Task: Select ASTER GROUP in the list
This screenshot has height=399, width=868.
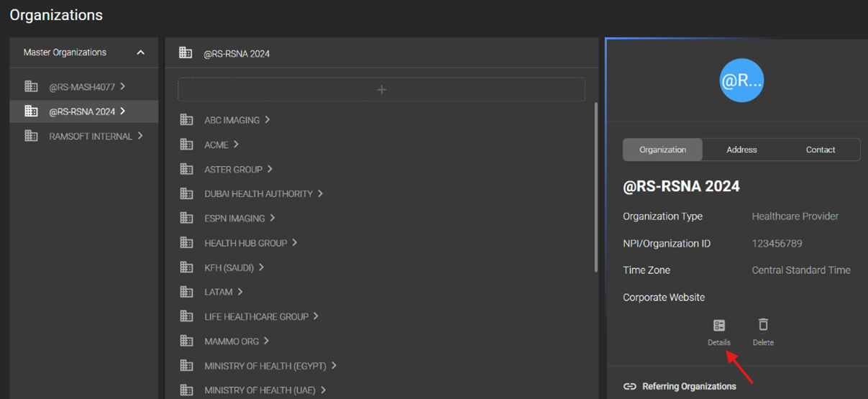Action: [233, 170]
